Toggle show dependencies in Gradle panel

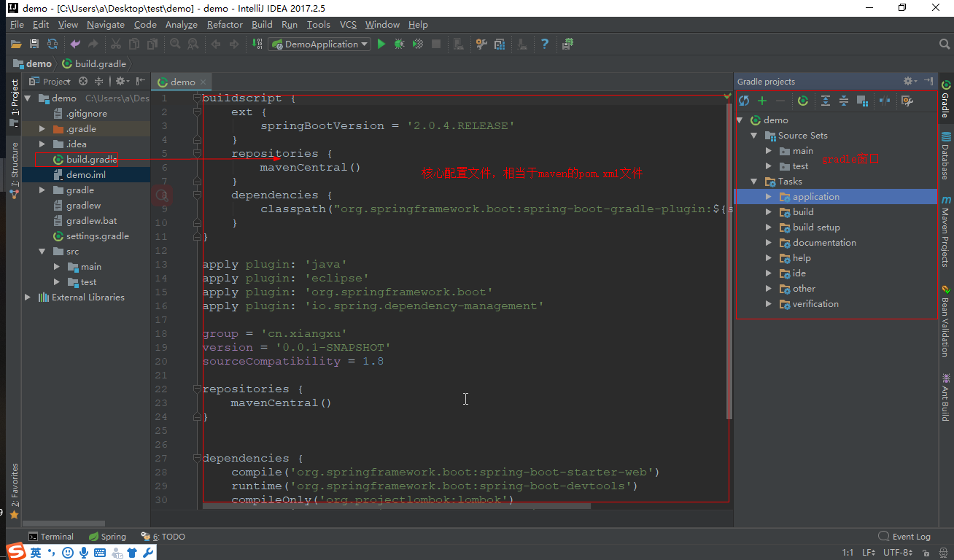862,101
